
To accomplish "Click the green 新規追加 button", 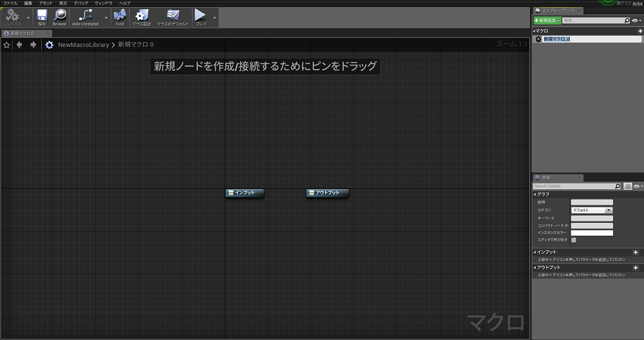I will click(547, 20).
